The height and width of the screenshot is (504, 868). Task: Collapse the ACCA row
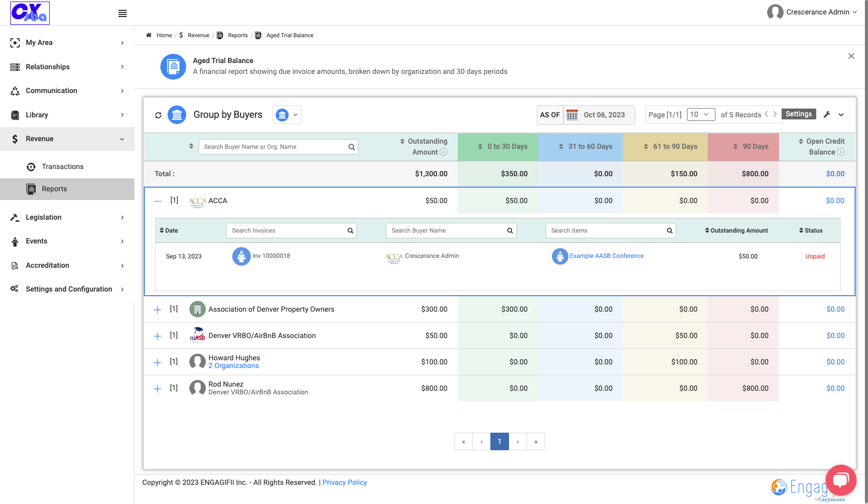coord(158,201)
